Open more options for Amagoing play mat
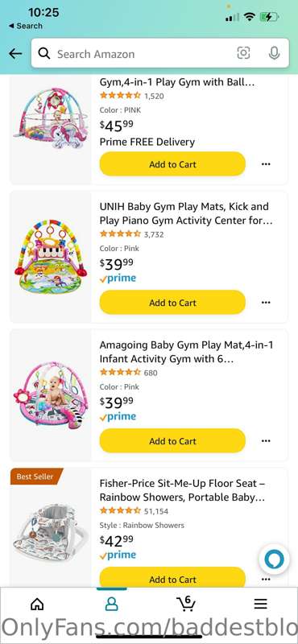The height and width of the screenshot is (644, 298). pos(266,441)
